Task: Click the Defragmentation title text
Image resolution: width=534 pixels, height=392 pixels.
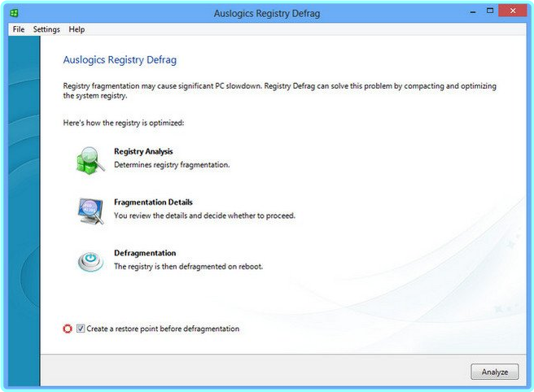Action: [x=145, y=253]
